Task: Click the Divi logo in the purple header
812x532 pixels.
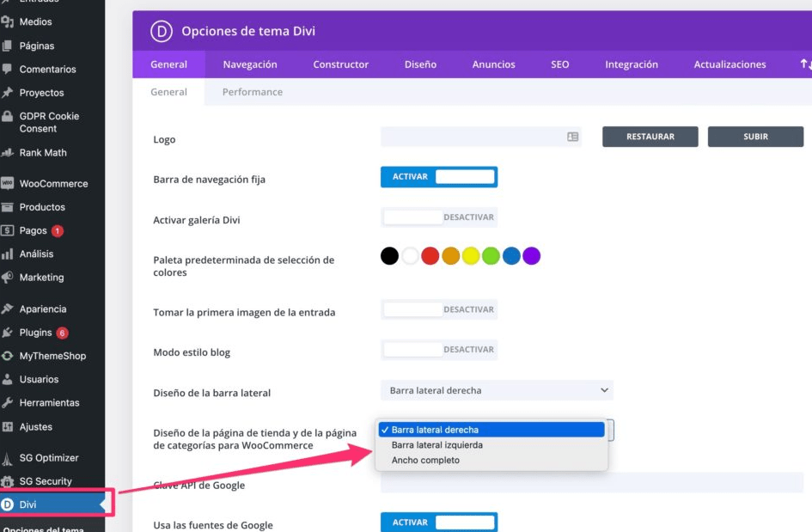Action: [x=162, y=31]
